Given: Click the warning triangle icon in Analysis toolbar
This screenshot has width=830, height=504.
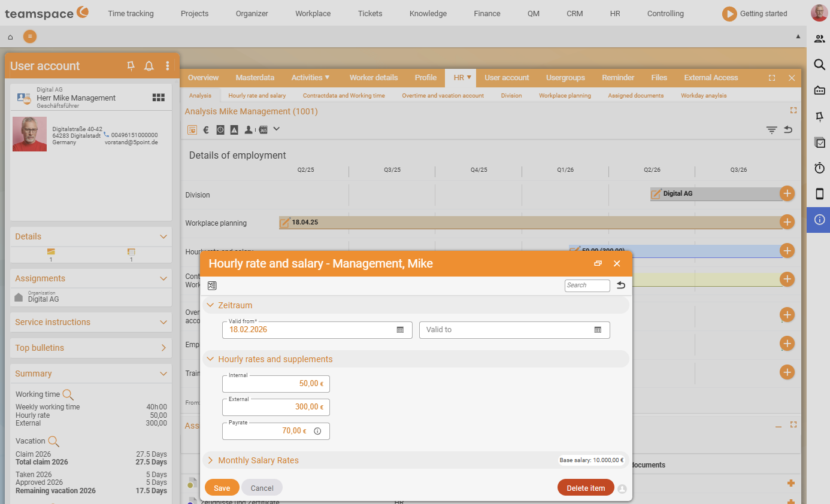Looking at the screenshot, I should (x=234, y=129).
